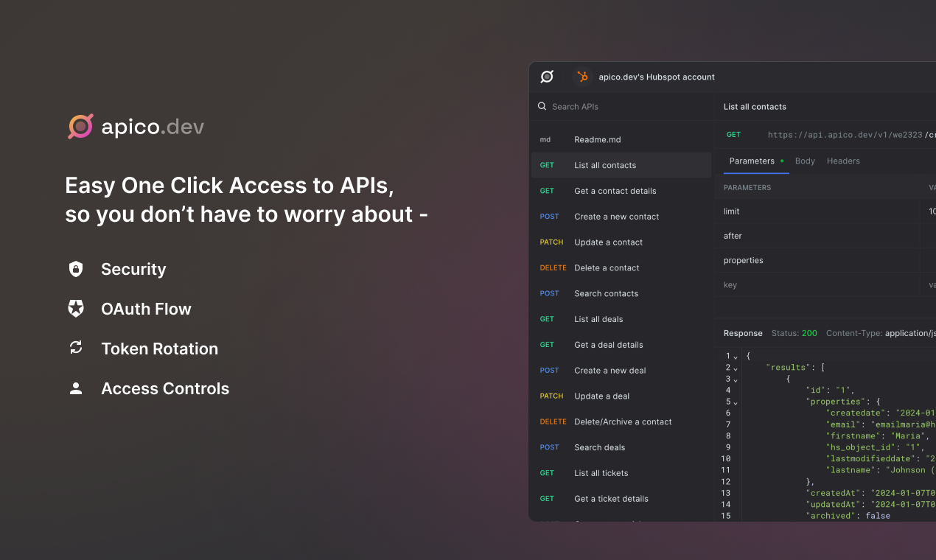Collapse JSON line 1 fold arrow
The width and height of the screenshot is (936, 560).
click(x=735, y=357)
